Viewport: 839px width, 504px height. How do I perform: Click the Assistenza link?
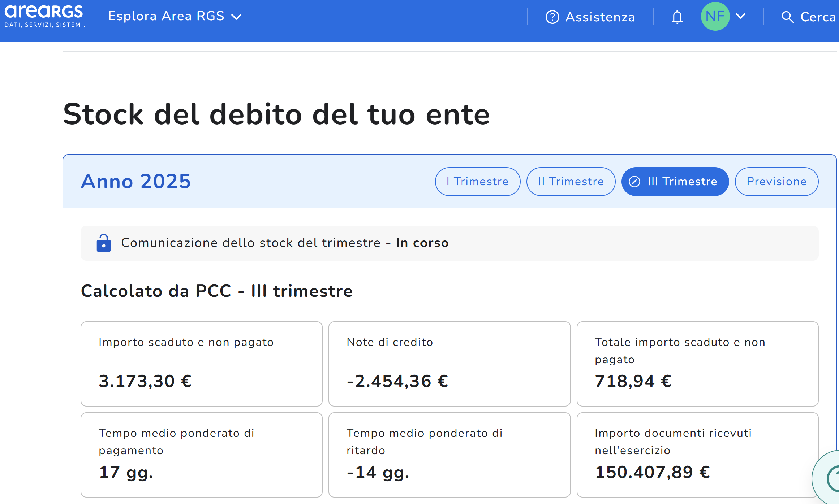(x=600, y=17)
